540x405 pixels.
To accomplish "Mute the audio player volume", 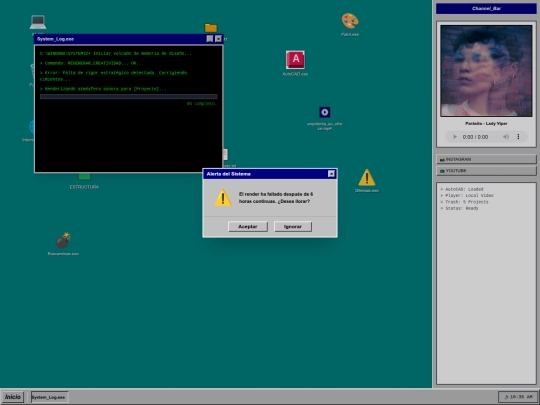I will (506, 137).
